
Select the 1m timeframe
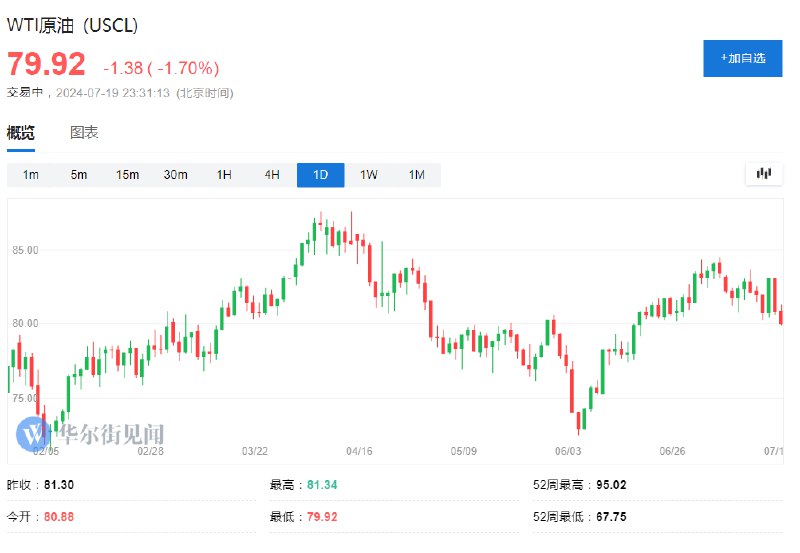(x=31, y=175)
